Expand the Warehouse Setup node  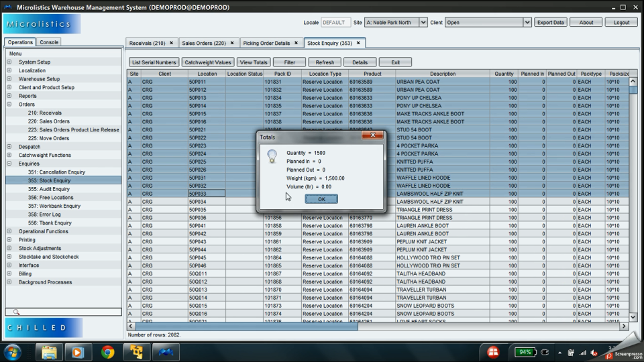point(9,79)
